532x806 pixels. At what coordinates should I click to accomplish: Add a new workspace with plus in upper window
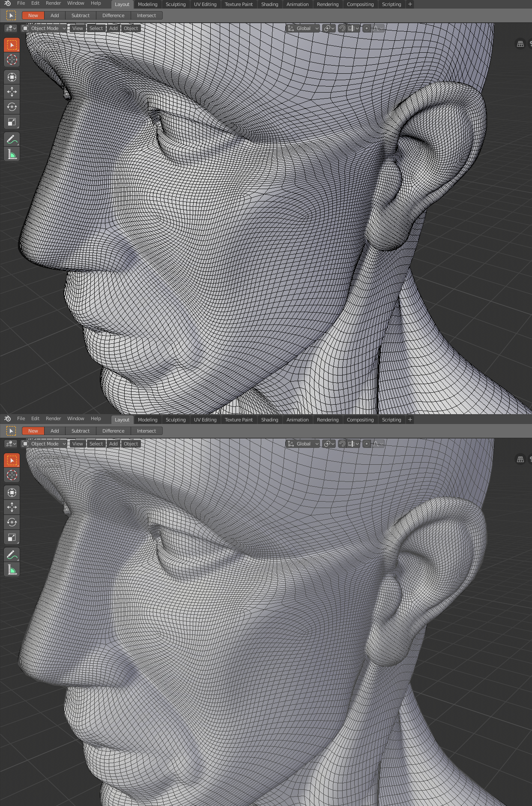[x=410, y=4]
